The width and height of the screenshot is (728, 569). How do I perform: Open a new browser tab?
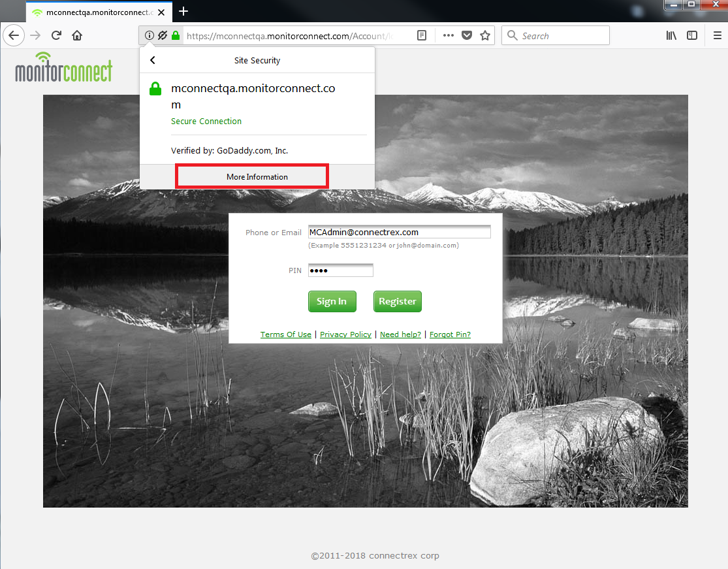[x=183, y=11]
